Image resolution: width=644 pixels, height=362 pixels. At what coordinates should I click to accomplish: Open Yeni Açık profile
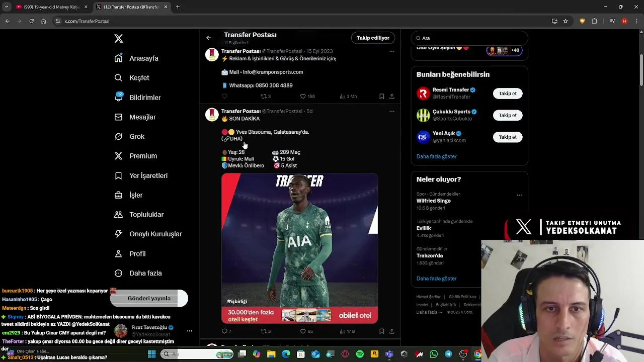[443, 133]
